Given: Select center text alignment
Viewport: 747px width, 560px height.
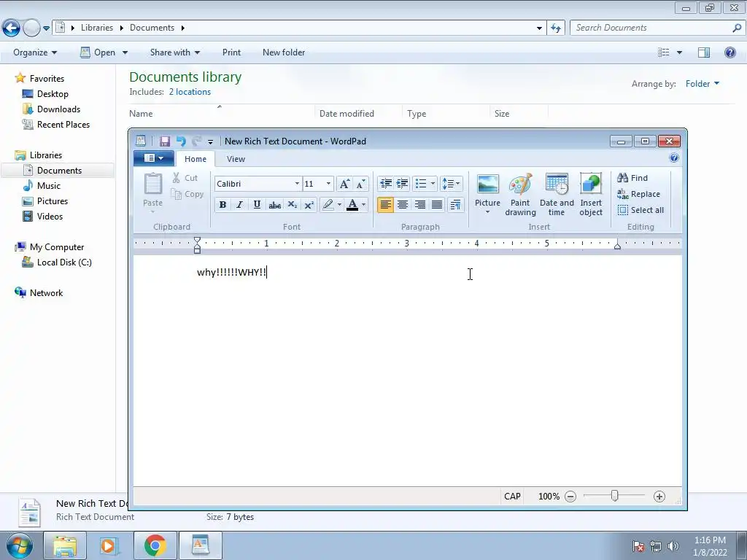Looking at the screenshot, I should pyautogui.click(x=403, y=205).
